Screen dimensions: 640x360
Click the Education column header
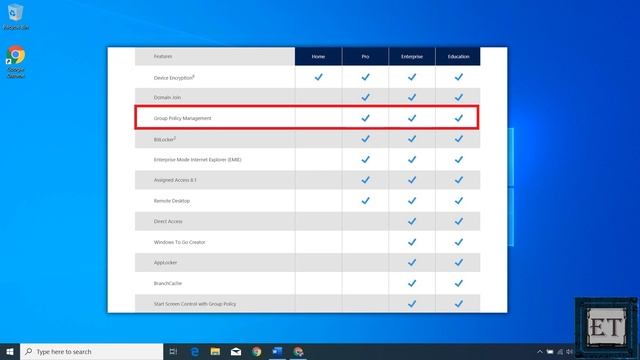click(x=458, y=56)
